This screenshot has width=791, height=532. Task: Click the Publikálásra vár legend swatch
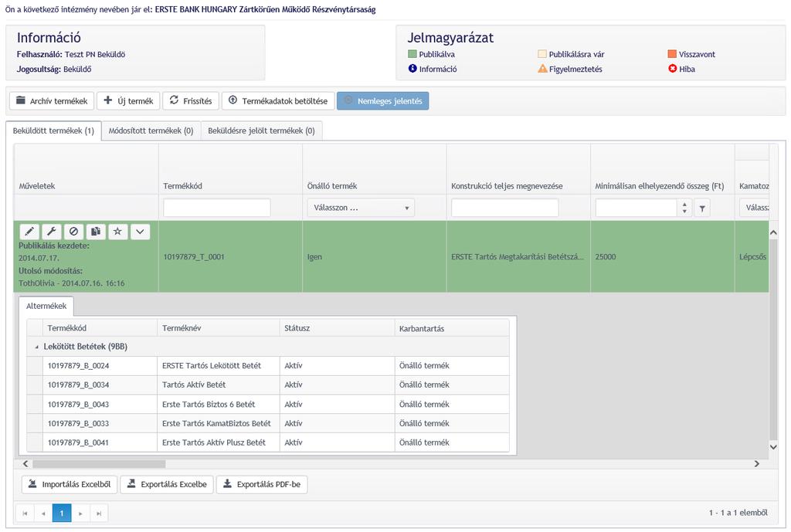tap(542, 54)
